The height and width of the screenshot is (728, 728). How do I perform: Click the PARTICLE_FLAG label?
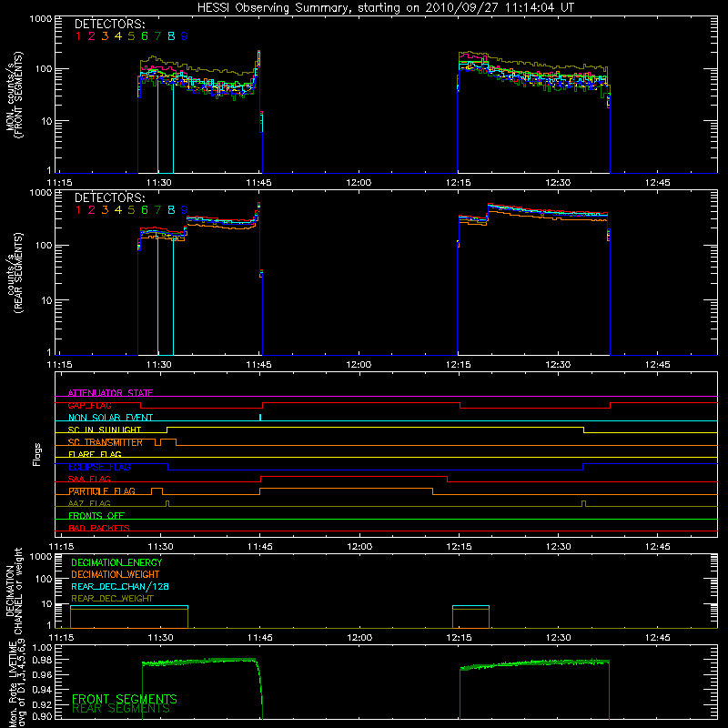click(102, 491)
